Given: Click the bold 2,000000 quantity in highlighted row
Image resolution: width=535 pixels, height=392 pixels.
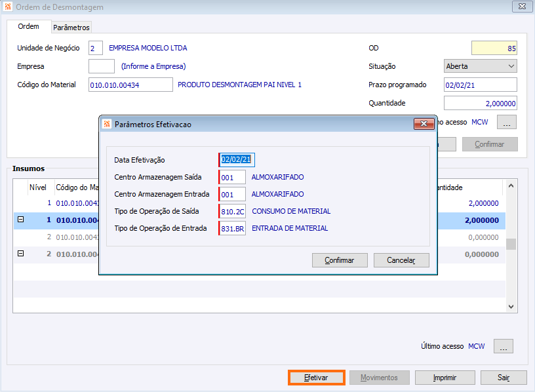Looking at the screenshot, I should coord(481,220).
